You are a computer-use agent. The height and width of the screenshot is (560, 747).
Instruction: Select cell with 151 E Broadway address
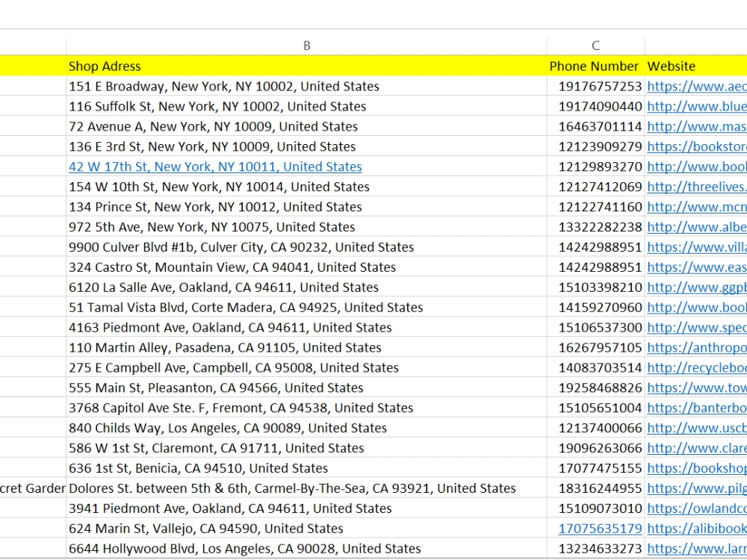[306, 86]
